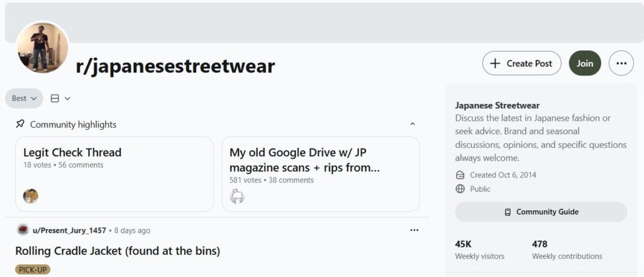Click the Create Post button
This screenshot has height=277, width=644.
[521, 63]
